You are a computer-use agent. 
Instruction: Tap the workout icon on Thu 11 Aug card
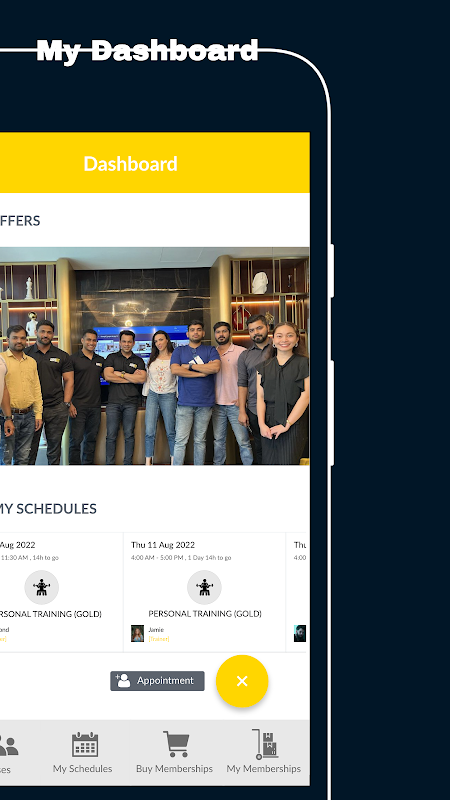(x=204, y=587)
